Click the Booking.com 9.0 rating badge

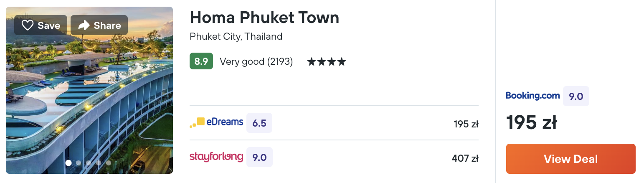[x=576, y=96]
